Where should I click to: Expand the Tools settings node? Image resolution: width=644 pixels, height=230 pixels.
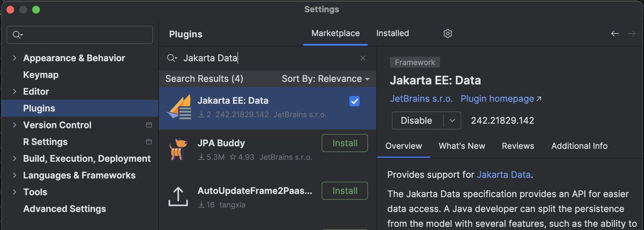tap(14, 192)
